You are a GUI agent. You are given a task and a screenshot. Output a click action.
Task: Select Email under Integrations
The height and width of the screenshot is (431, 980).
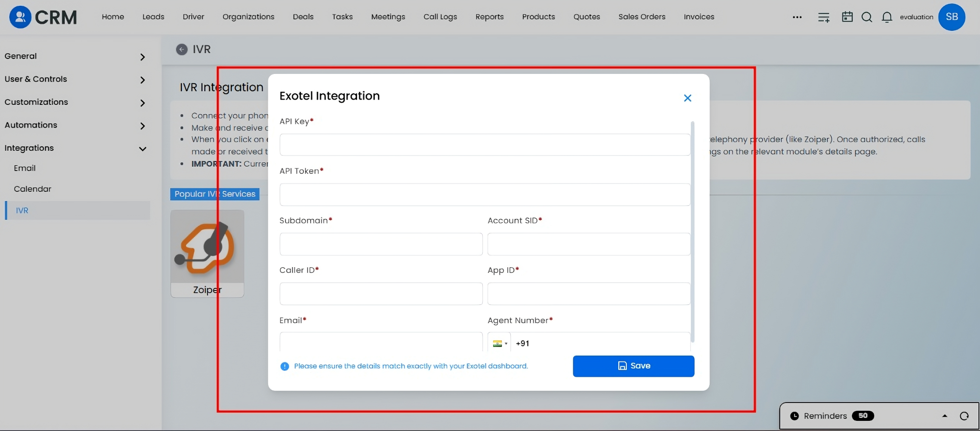(x=25, y=168)
